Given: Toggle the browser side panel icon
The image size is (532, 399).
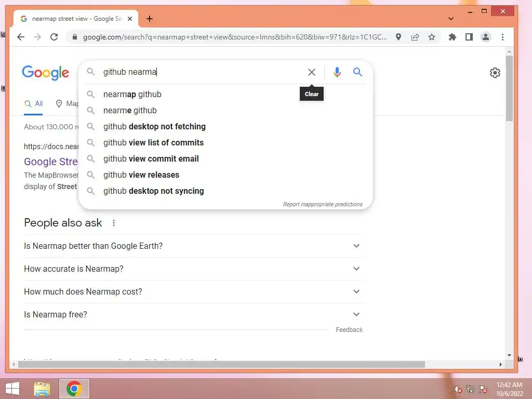Looking at the screenshot, I should 469,37.
